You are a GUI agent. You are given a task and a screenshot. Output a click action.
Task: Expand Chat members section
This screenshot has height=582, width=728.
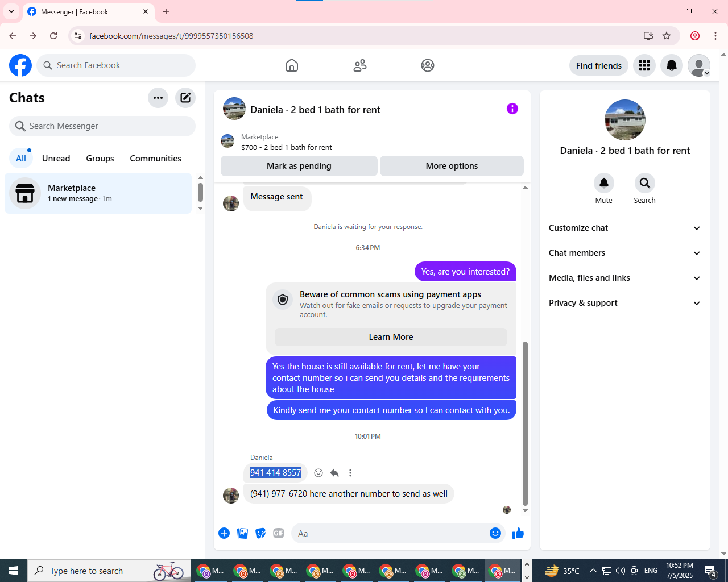pos(625,253)
